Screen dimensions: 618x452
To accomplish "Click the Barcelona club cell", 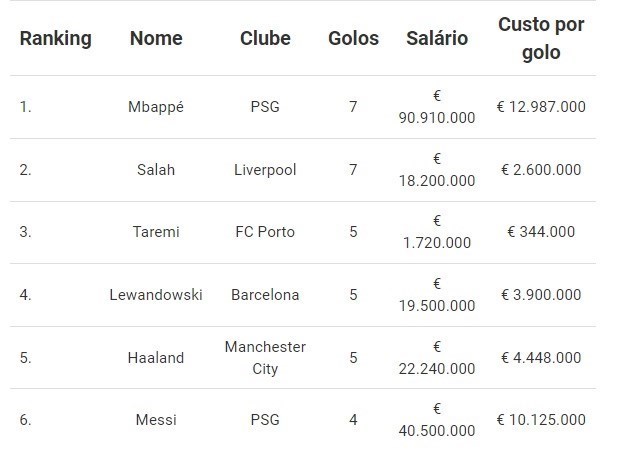I will click(265, 295).
